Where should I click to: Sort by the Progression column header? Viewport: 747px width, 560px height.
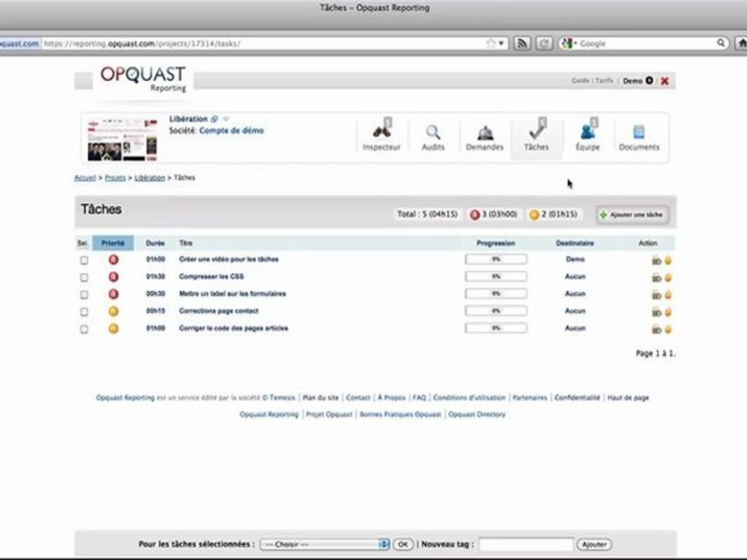coord(496,243)
